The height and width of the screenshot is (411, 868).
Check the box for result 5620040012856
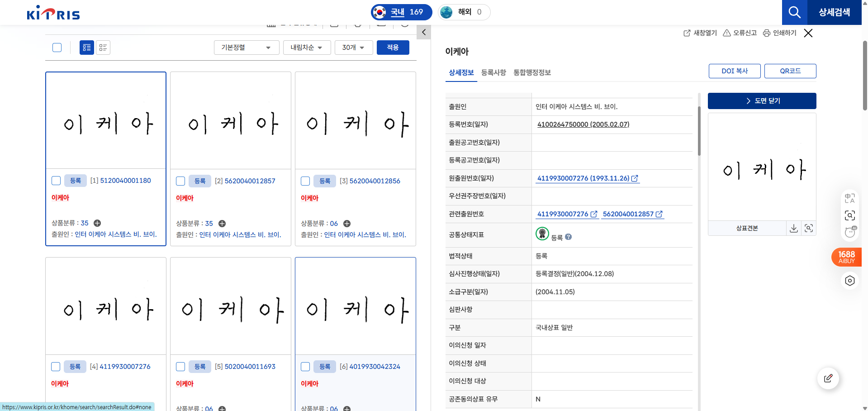[x=305, y=181]
